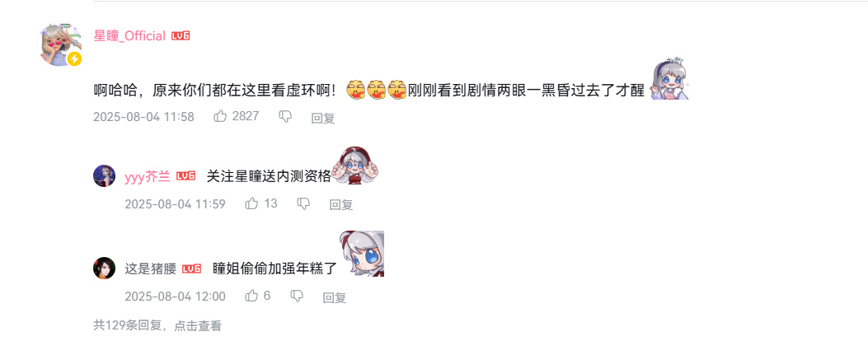868x341 pixels.
Task: Like 星瞳_Official's comment with 2827 likes
Action: (220, 116)
